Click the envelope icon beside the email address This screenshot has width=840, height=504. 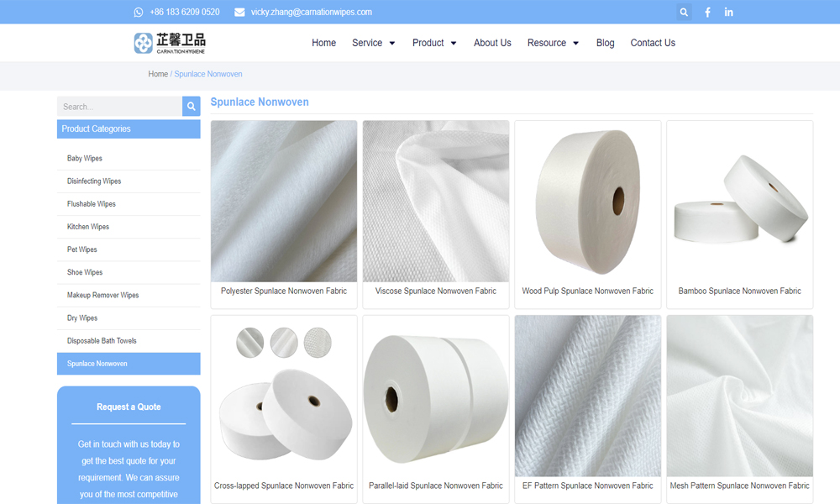pyautogui.click(x=239, y=12)
